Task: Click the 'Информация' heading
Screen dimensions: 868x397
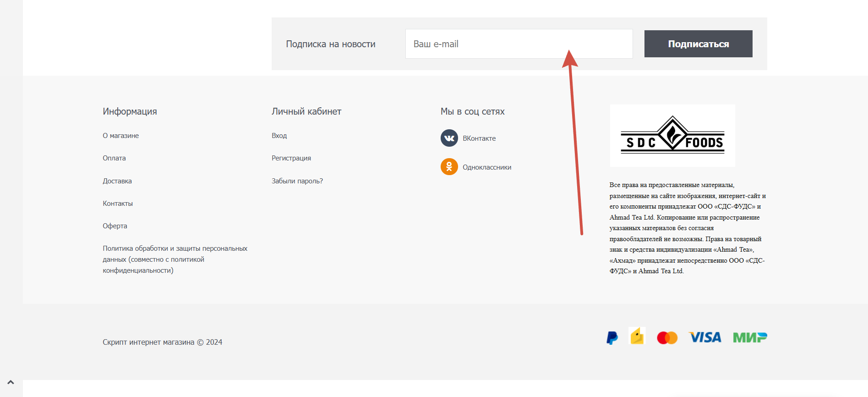Action: click(x=130, y=111)
